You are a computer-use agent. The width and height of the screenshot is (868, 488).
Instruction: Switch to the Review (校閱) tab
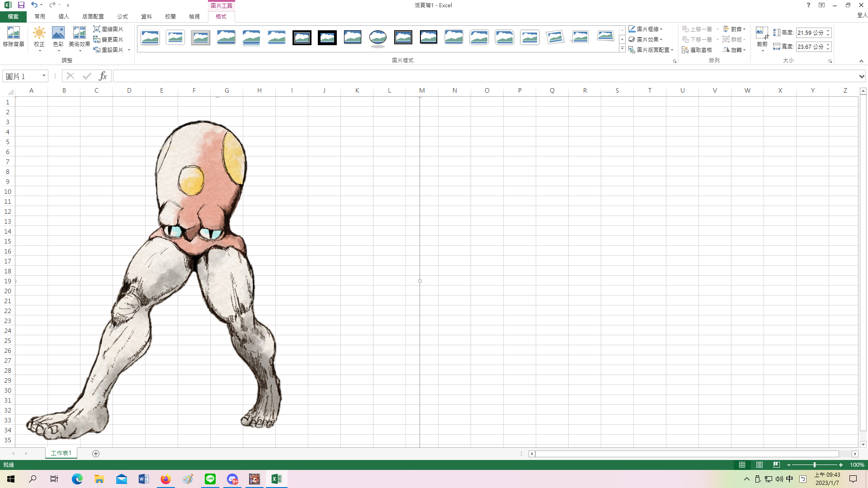coord(170,17)
